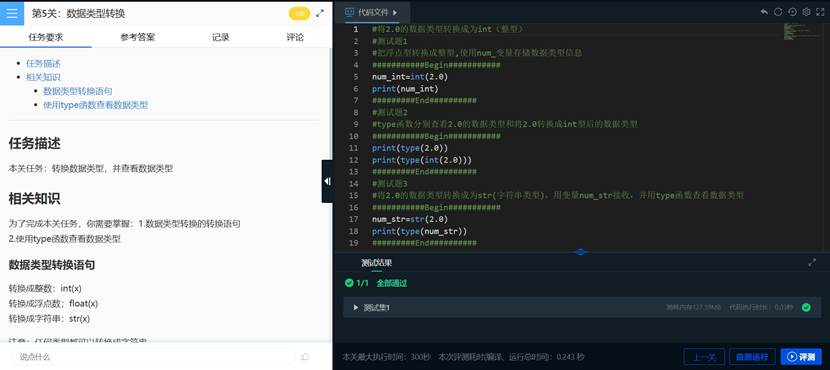Click into the 说点什么 comment input field
The height and width of the screenshot is (370, 830).
(x=154, y=357)
